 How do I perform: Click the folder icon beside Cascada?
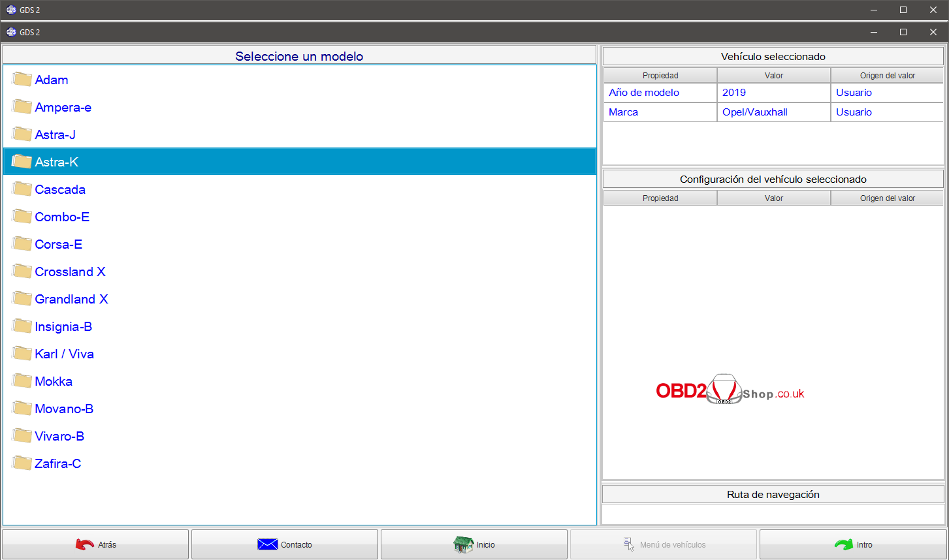(x=22, y=189)
